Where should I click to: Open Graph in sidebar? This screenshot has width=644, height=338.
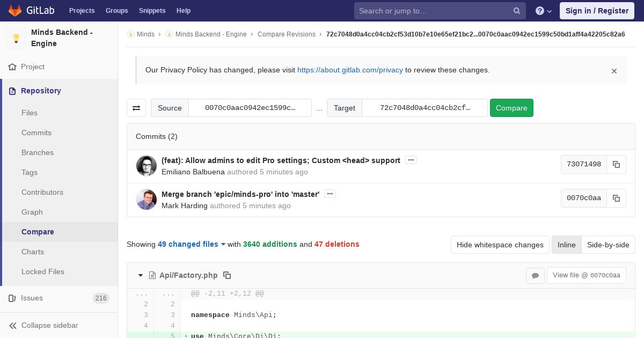point(32,212)
